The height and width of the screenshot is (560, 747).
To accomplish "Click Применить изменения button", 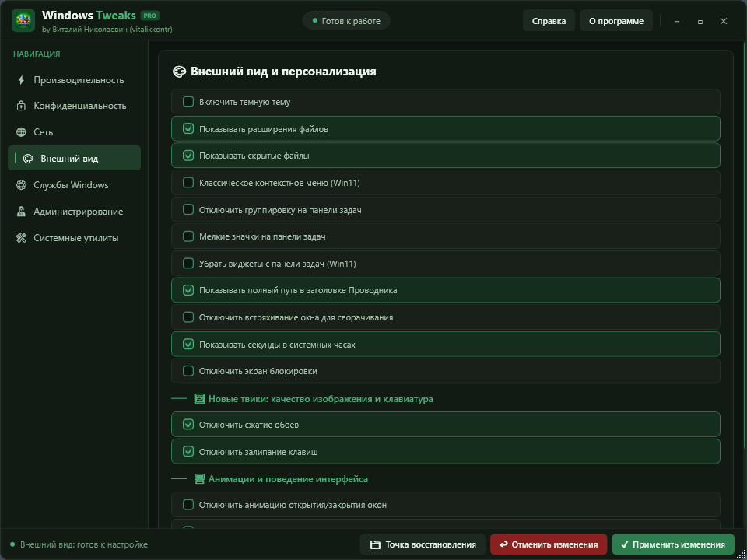I will (x=673, y=544).
